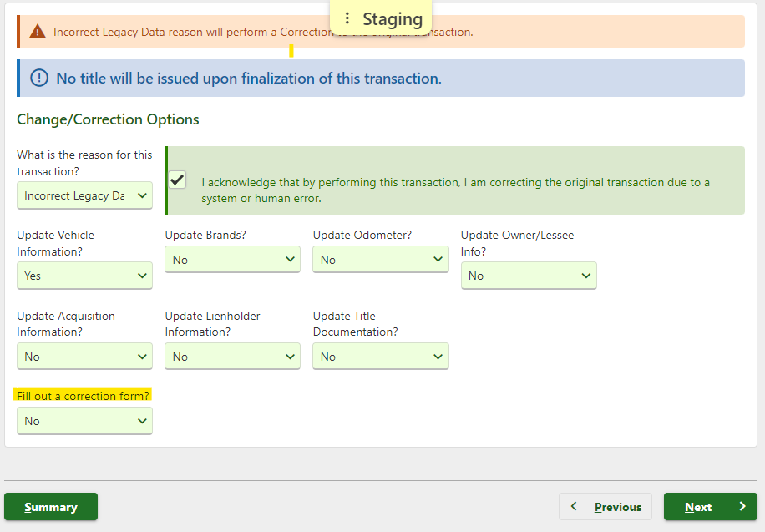
Task: Open Update Owner/Lessee Info dropdown
Action: point(528,276)
